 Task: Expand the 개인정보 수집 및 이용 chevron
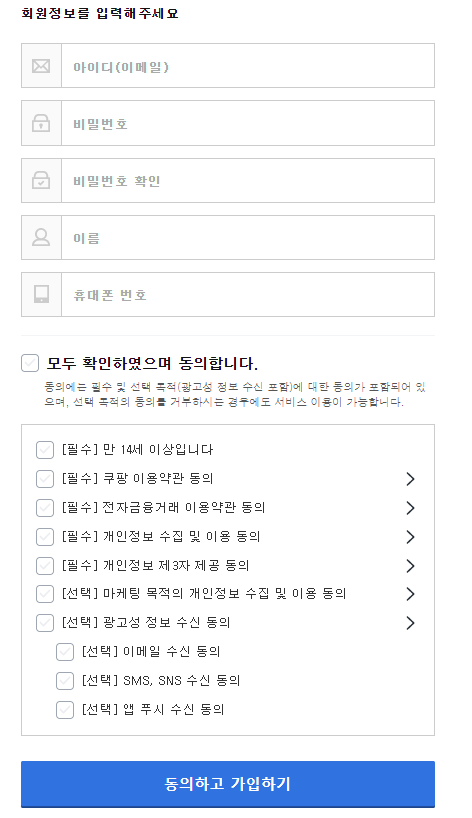410,537
